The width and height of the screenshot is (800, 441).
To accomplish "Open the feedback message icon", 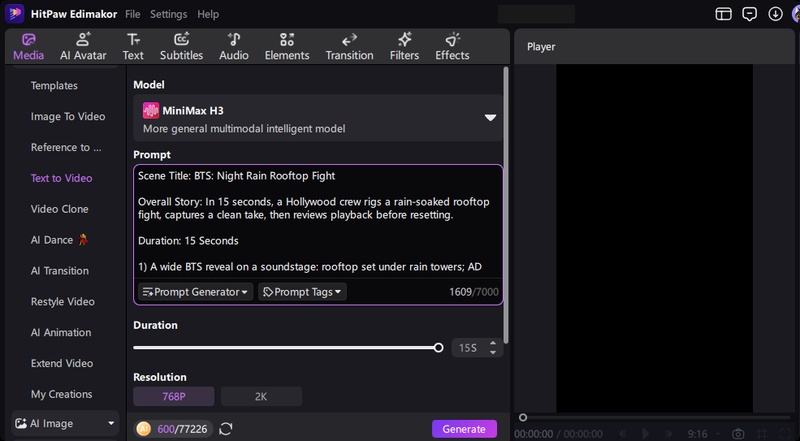I will (x=749, y=14).
